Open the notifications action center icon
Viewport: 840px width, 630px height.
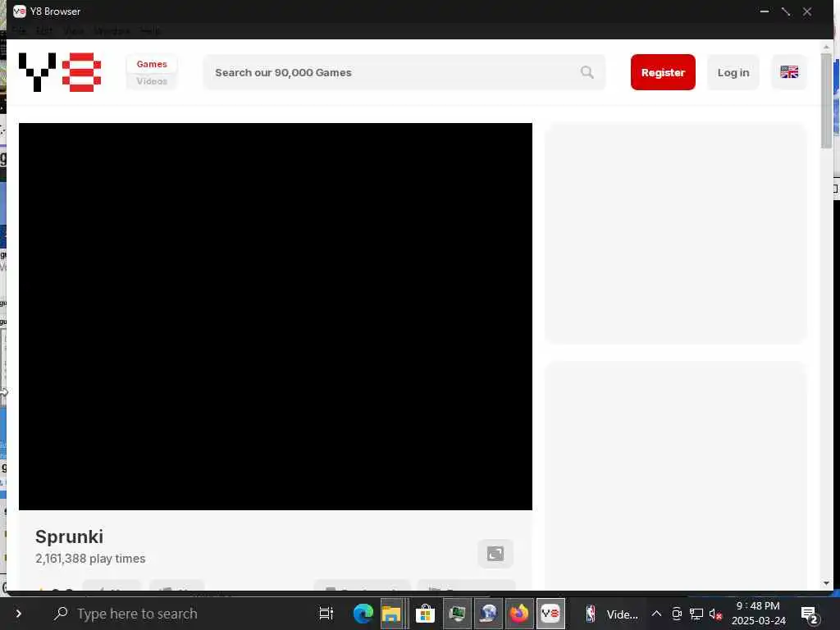coord(809,614)
